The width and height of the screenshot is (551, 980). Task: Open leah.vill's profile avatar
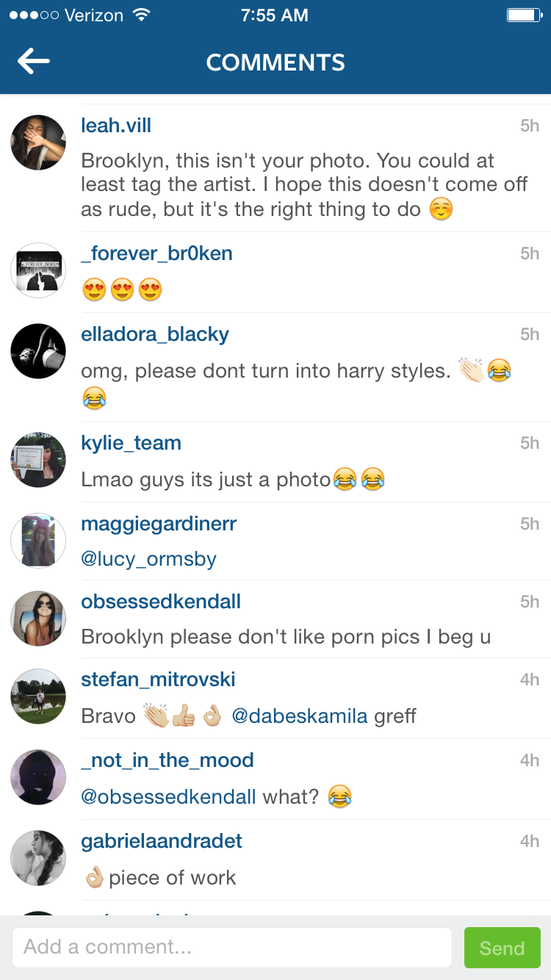pos(38,143)
